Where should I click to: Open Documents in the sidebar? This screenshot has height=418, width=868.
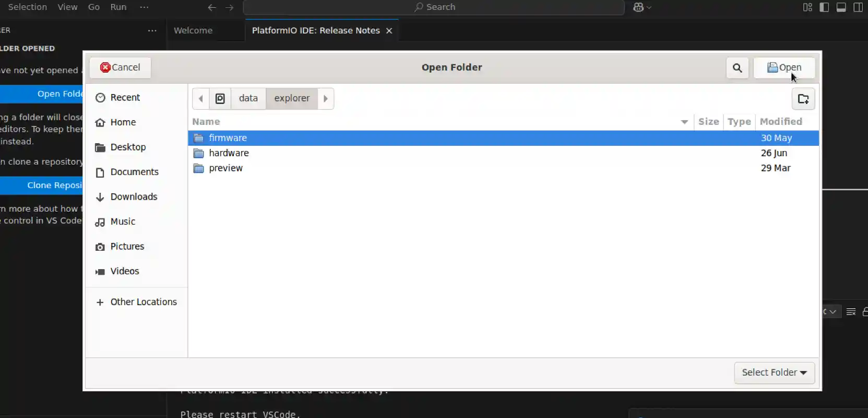136,172
